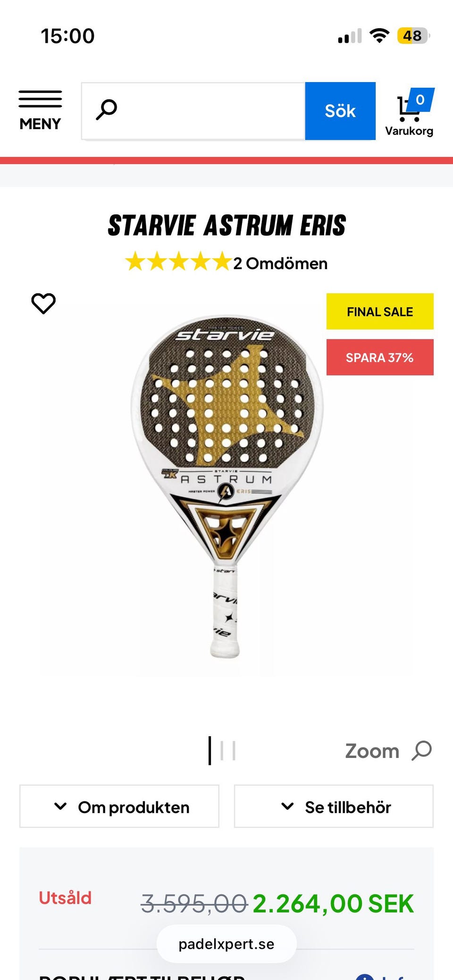This screenshot has height=980, width=453.
Task: Tap the Wi-Fi status icon
Action: 379,35
